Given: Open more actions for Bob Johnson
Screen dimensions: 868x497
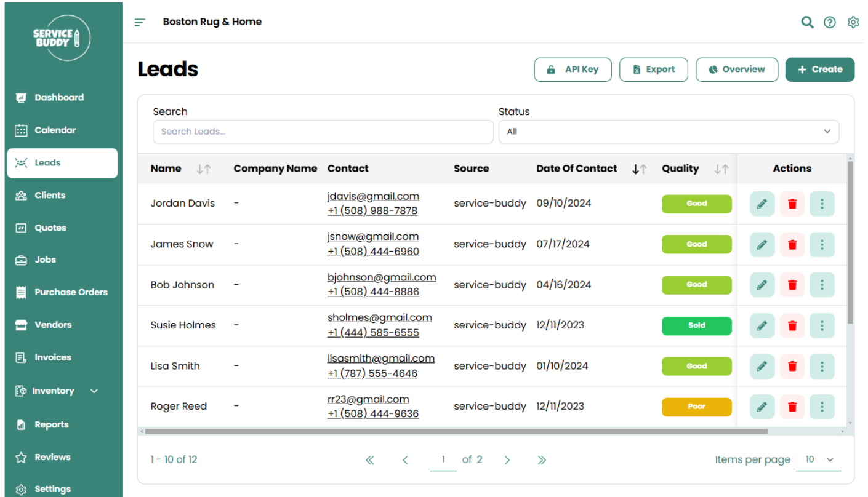Looking at the screenshot, I should (822, 285).
